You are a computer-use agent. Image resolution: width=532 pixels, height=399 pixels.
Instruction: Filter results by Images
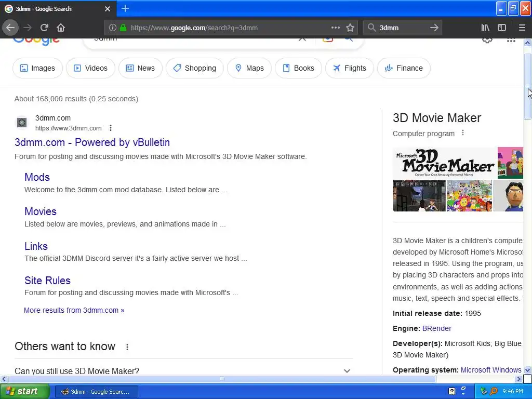tap(37, 68)
